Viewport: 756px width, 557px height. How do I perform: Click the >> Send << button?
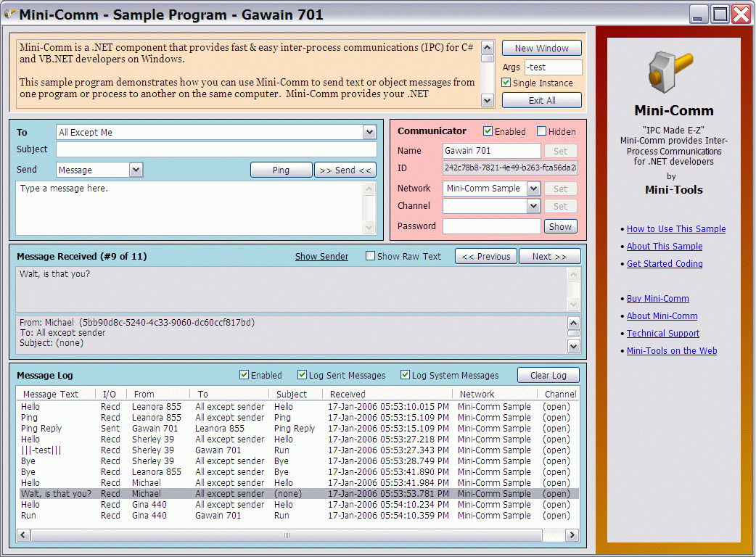coord(345,170)
